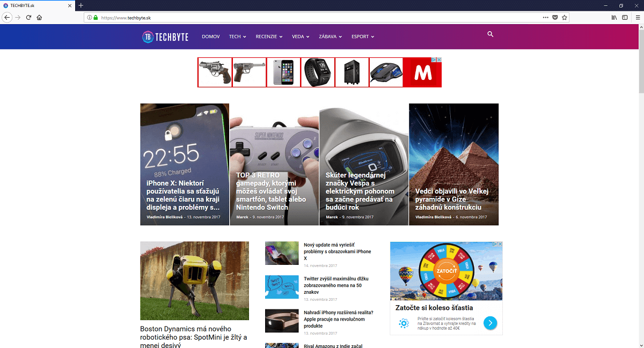Click the blue arrow button in wheel ad
Viewport: 644px width, 348px height.
tap(490, 323)
